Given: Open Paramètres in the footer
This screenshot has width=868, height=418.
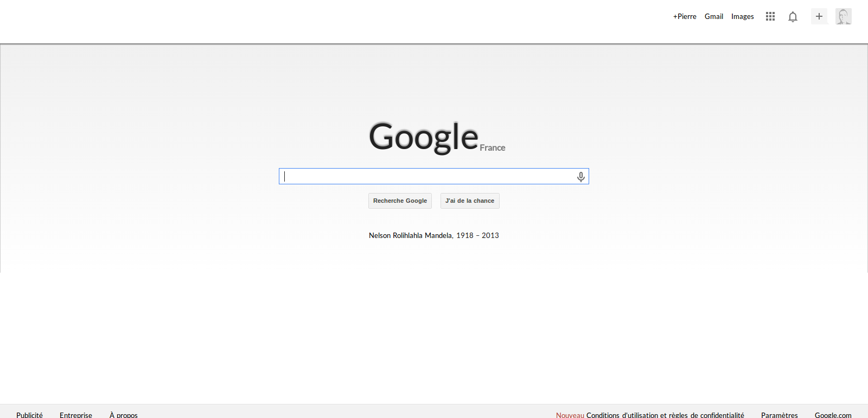Looking at the screenshot, I should tap(780, 415).
